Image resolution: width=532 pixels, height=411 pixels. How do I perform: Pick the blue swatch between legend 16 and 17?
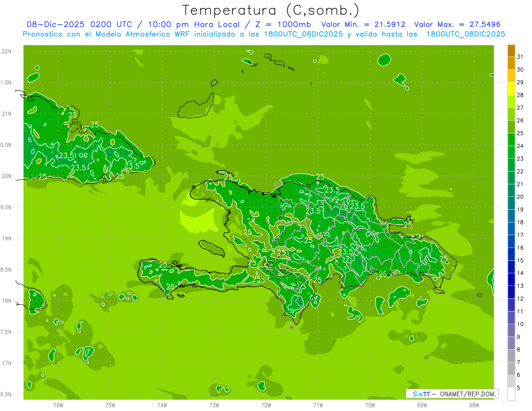pos(511,241)
